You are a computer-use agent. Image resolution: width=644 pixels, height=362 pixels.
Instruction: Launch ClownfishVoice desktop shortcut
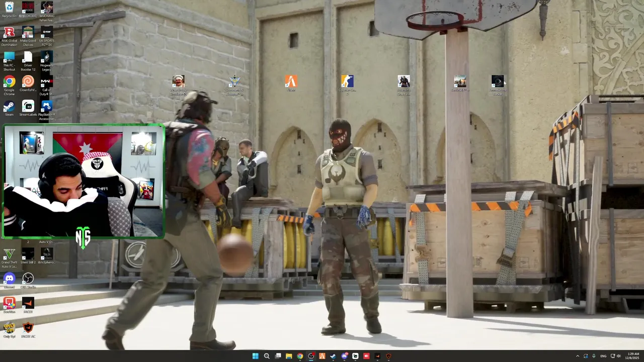(x=28, y=83)
